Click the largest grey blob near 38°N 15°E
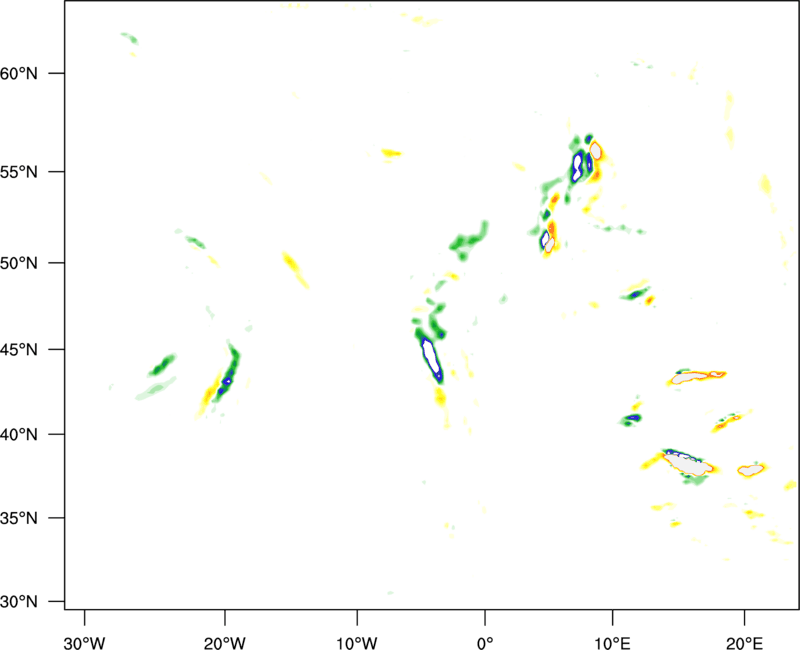The image size is (800, 650). click(688, 463)
